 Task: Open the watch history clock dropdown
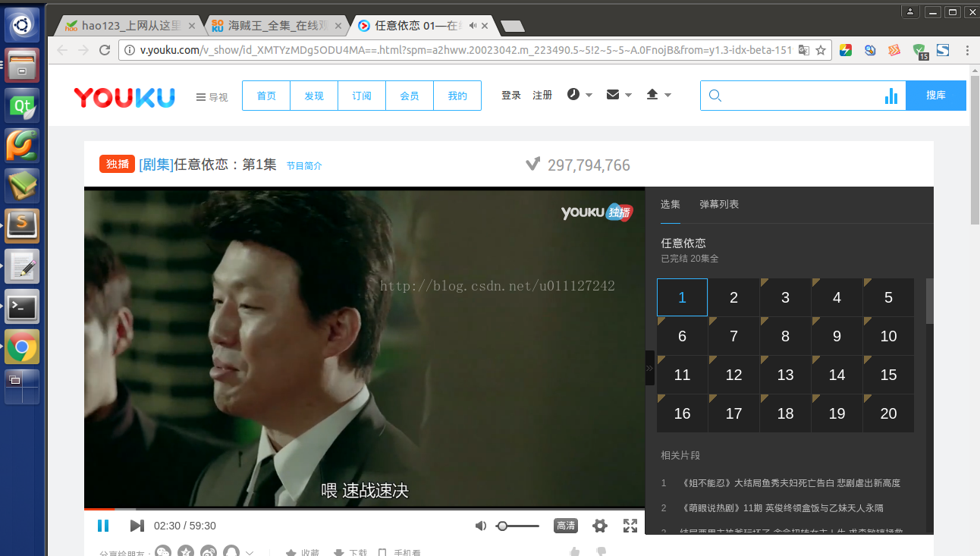tap(580, 95)
